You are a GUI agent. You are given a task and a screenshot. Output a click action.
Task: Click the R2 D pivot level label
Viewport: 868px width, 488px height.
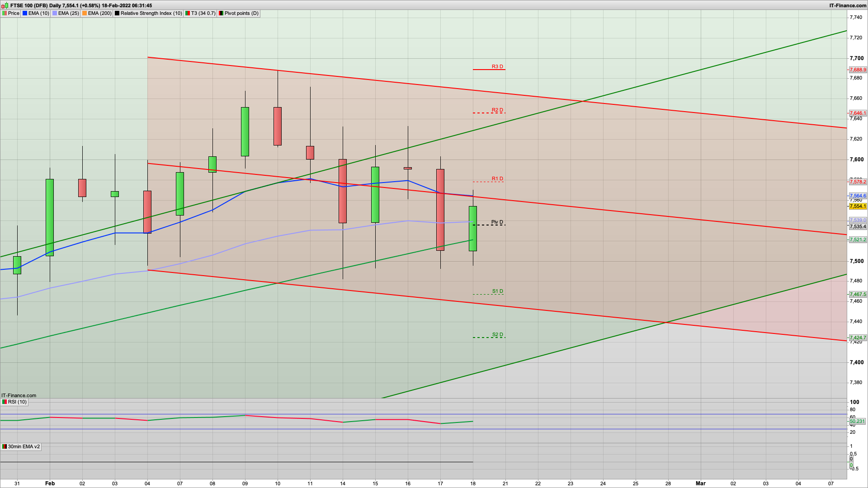pos(497,110)
